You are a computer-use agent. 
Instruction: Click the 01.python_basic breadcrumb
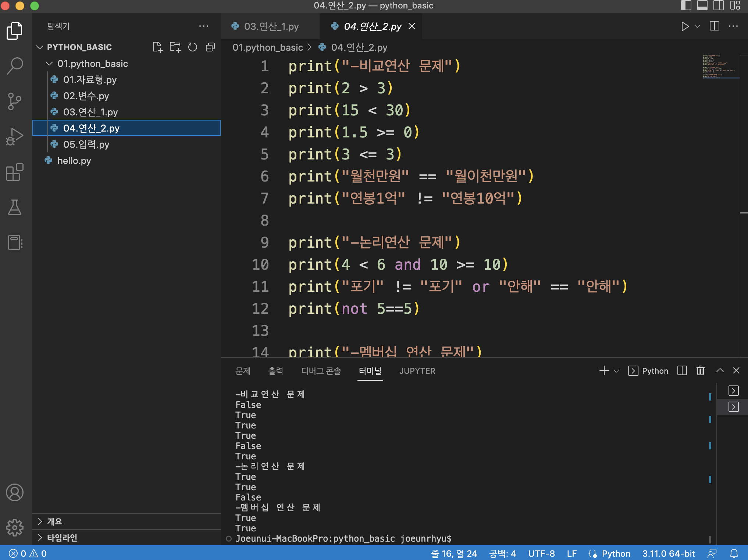(268, 47)
